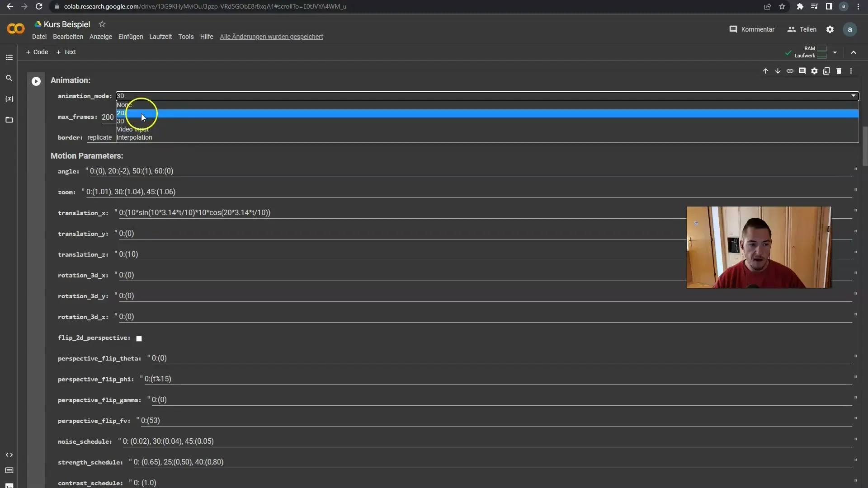Open the variables {x} panel icon

[x=9, y=99]
